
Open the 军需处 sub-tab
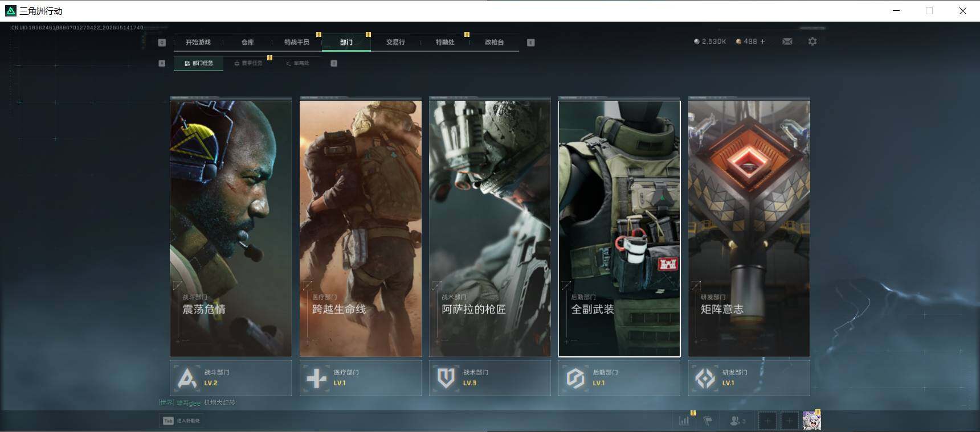pyautogui.click(x=298, y=63)
